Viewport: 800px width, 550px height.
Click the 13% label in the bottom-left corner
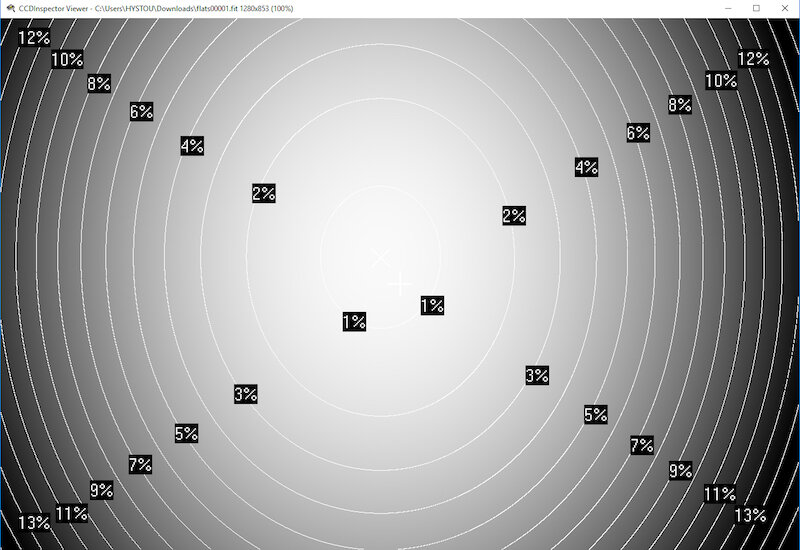tap(34, 522)
